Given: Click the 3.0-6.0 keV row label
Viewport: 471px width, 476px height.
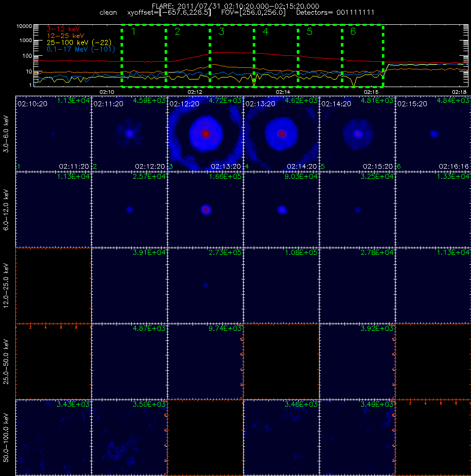Looking at the screenshot, I should coord(6,134).
